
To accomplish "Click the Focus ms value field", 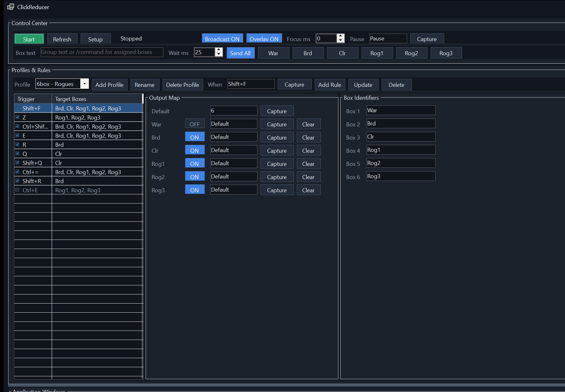I will (326, 38).
